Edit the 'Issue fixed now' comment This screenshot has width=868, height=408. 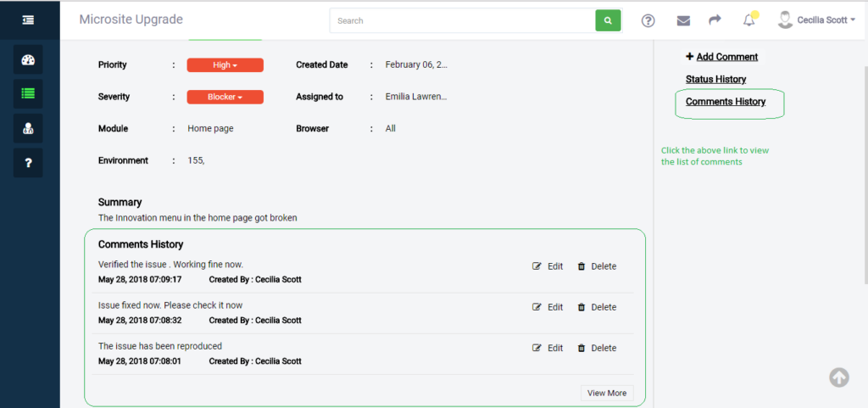click(x=548, y=307)
